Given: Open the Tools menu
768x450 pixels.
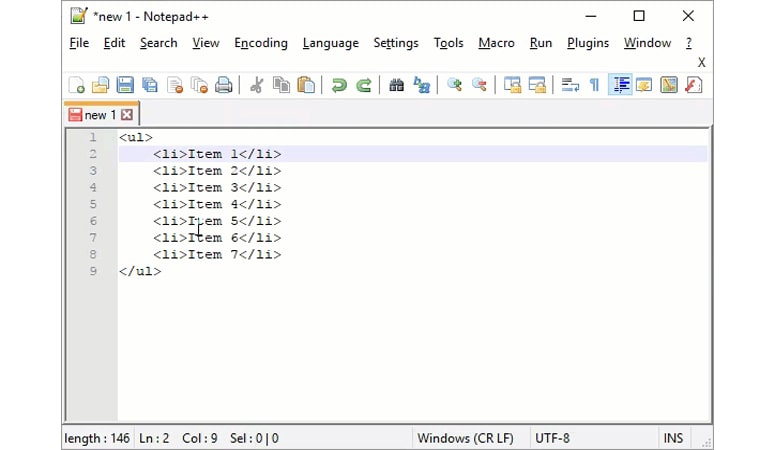Looking at the screenshot, I should [448, 43].
